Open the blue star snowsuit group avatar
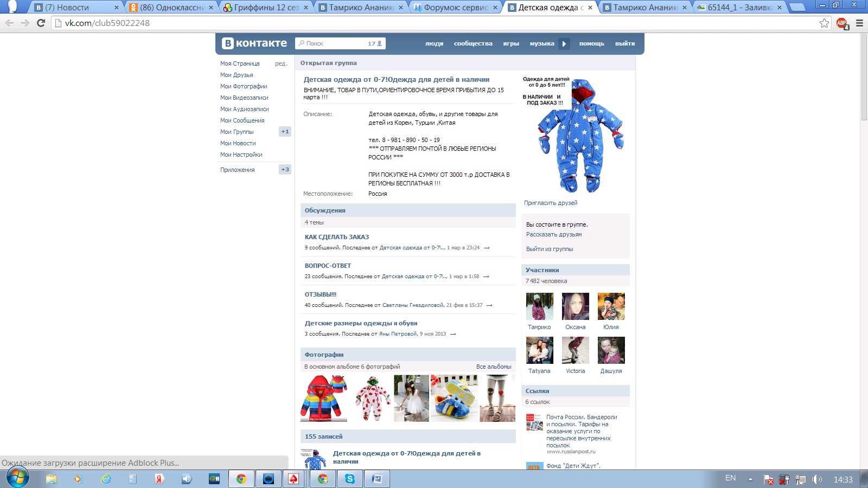The image size is (868, 488). (x=576, y=135)
